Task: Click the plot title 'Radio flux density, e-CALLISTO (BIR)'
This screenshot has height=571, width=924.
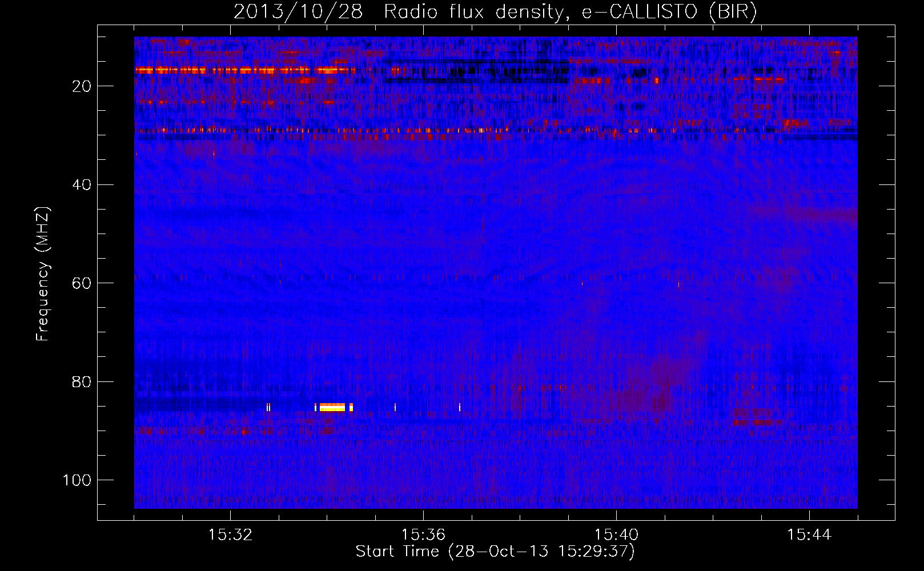Action: click(570, 12)
